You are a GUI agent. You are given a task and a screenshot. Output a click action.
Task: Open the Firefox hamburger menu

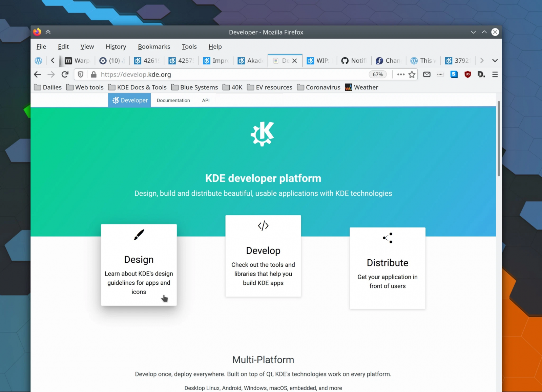tap(495, 74)
